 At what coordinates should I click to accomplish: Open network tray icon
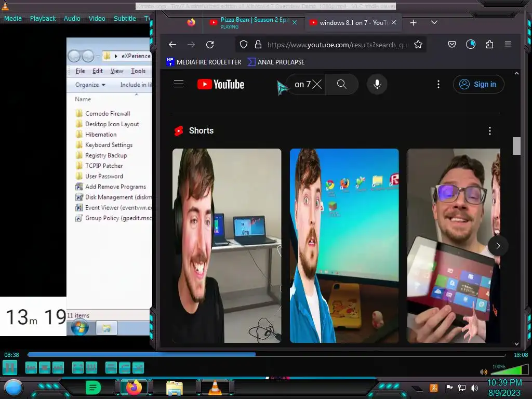(x=461, y=388)
